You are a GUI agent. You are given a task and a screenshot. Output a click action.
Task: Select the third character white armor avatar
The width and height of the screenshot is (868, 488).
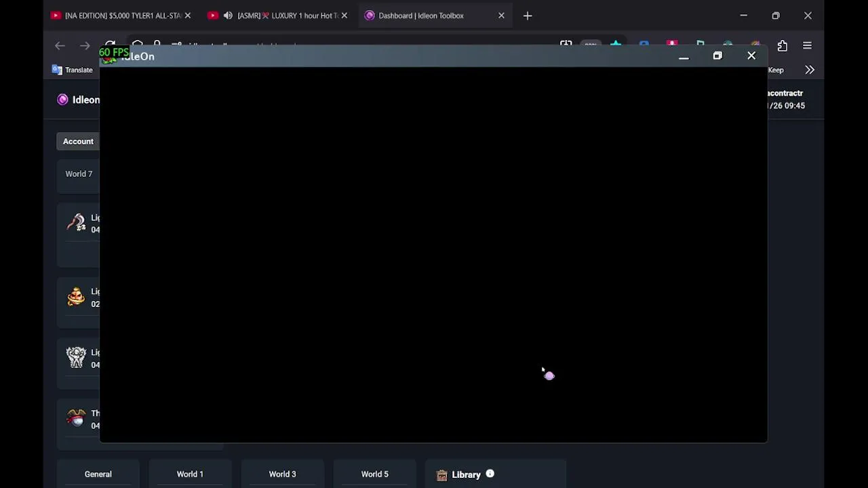[x=76, y=358]
